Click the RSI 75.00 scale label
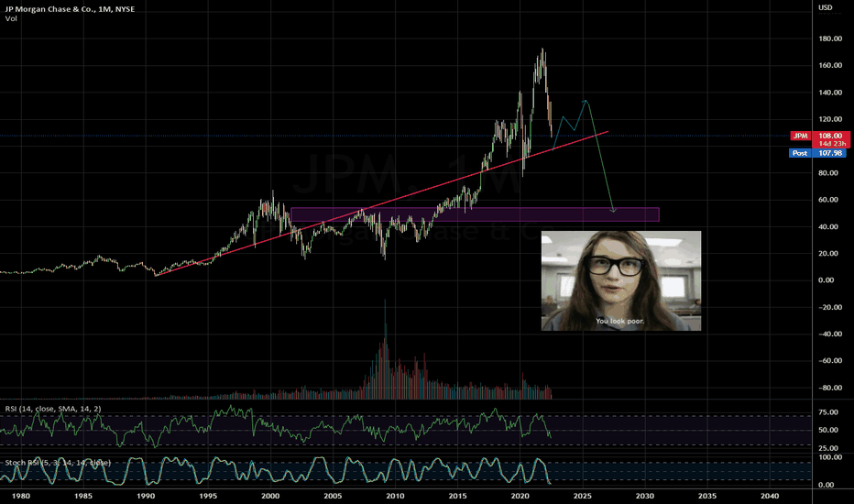The width and height of the screenshot is (854, 504). click(827, 412)
